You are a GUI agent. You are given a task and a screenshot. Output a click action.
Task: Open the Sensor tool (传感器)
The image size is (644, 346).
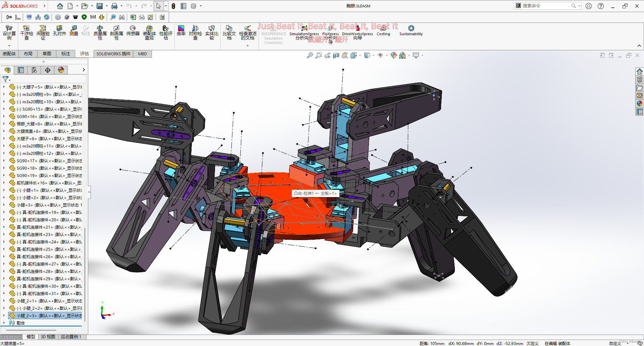click(x=133, y=31)
